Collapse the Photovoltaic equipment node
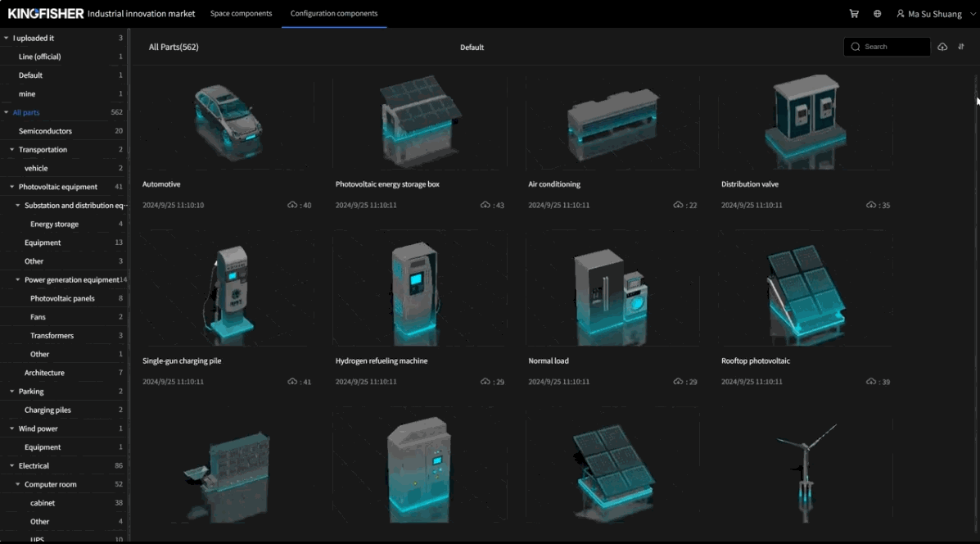The width and height of the screenshot is (980, 544). tap(12, 187)
